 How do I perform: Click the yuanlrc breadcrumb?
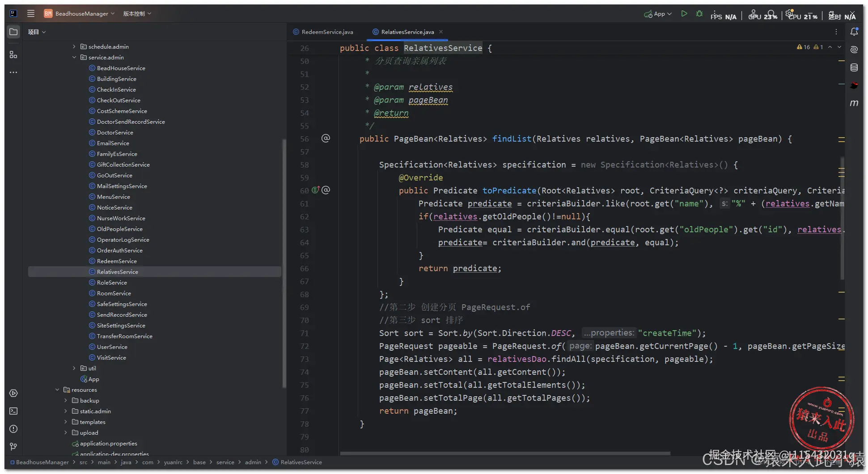coord(173,462)
